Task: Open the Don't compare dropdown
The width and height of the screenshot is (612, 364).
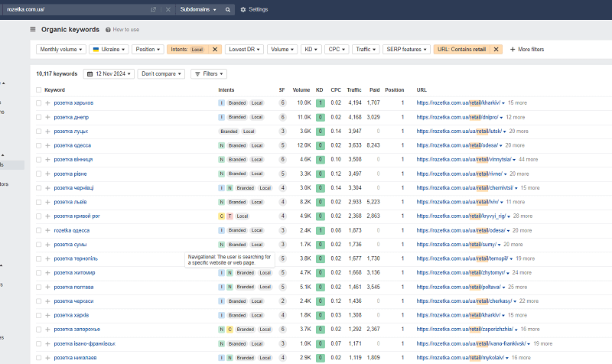Action: pos(161,73)
